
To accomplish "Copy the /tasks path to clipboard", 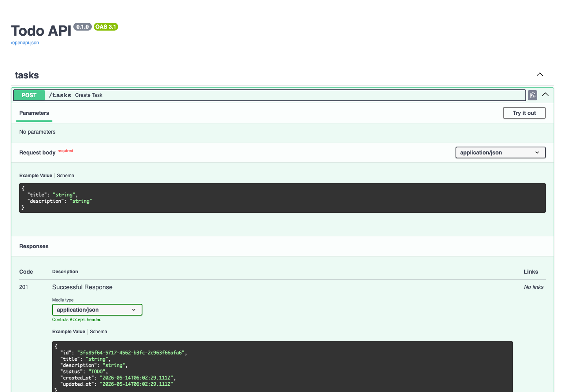I will [x=532, y=95].
